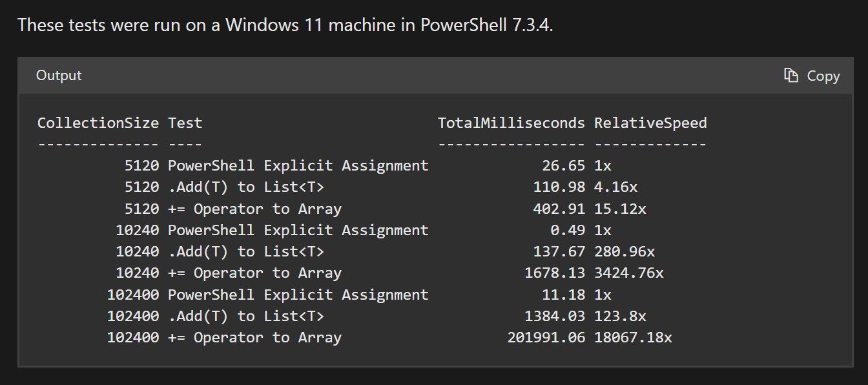Click the 4.16x relative speed value

coord(616,187)
